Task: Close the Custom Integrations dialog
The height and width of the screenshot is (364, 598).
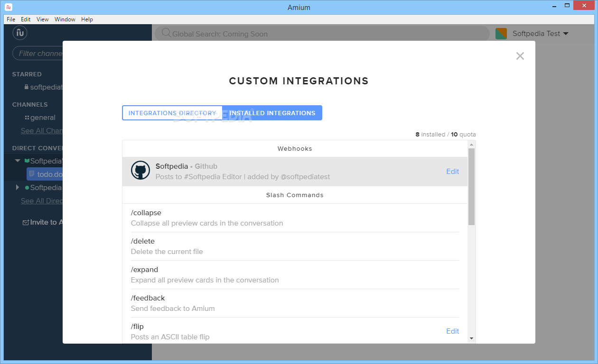Action: 520,56
